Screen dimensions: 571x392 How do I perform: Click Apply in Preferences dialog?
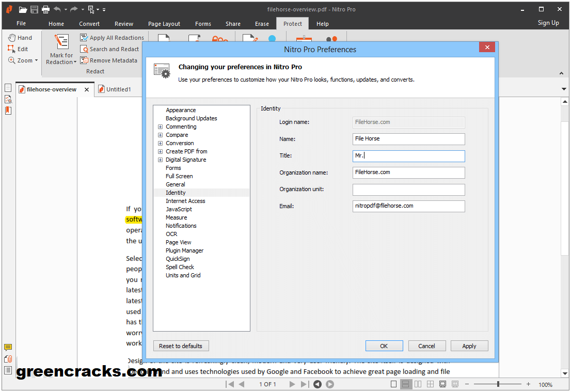pos(469,346)
